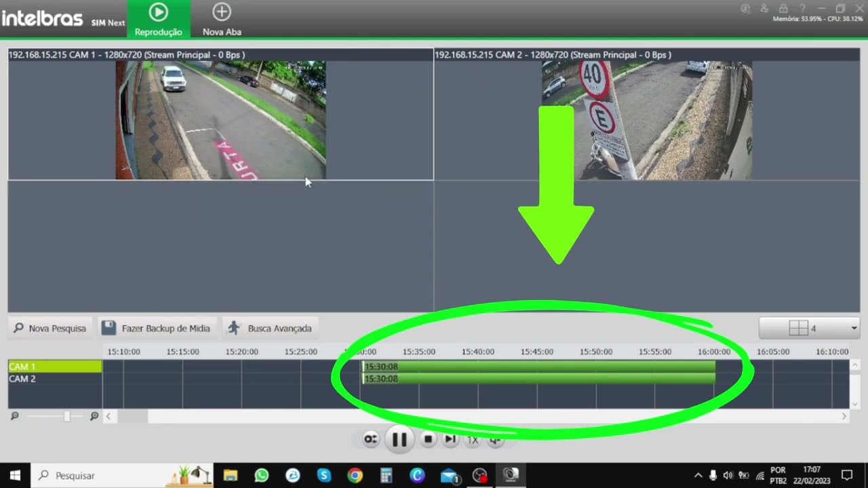
Task: Toggle synchronized playback icon
Action: point(370,439)
